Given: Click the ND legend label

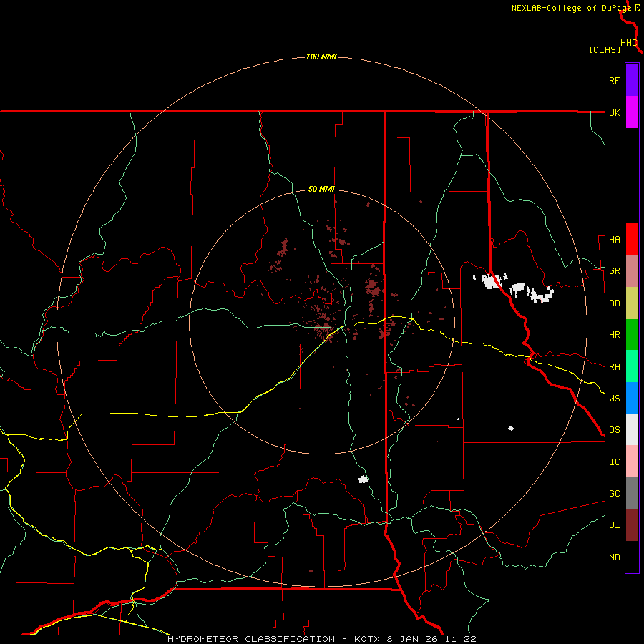Looking at the screenshot, I should pyautogui.click(x=614, y=557).
